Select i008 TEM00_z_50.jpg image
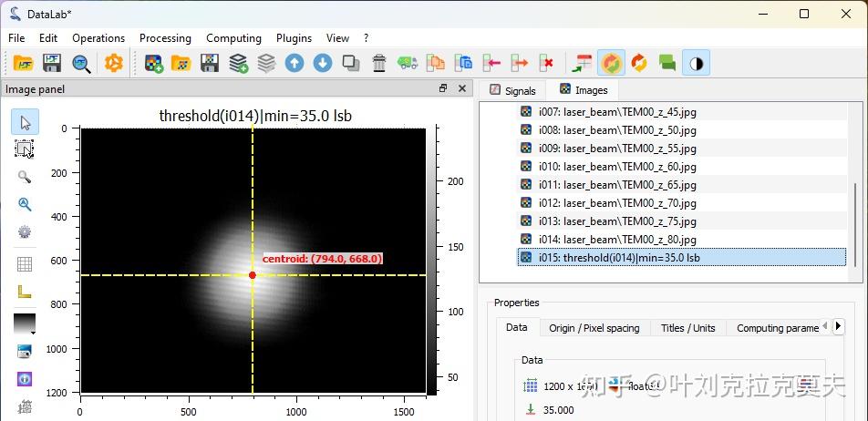Viewport: 868px width, 421px height. coord(682,130)
